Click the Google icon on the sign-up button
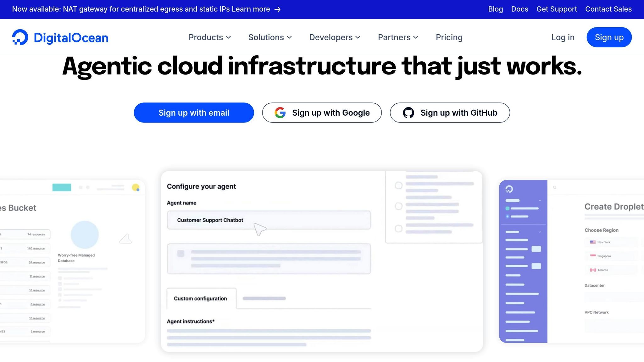This screenshot has height=362, width=644. [280, 112]
